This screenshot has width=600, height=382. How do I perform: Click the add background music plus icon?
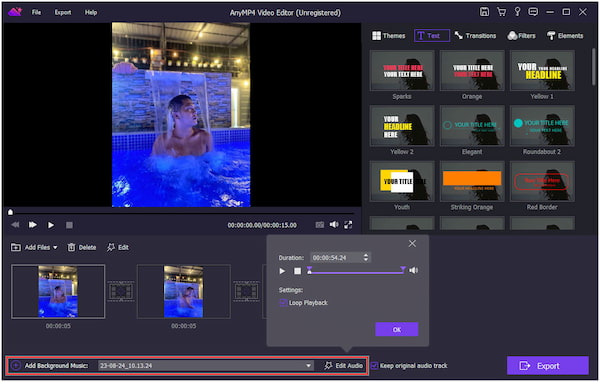(16, 366)
